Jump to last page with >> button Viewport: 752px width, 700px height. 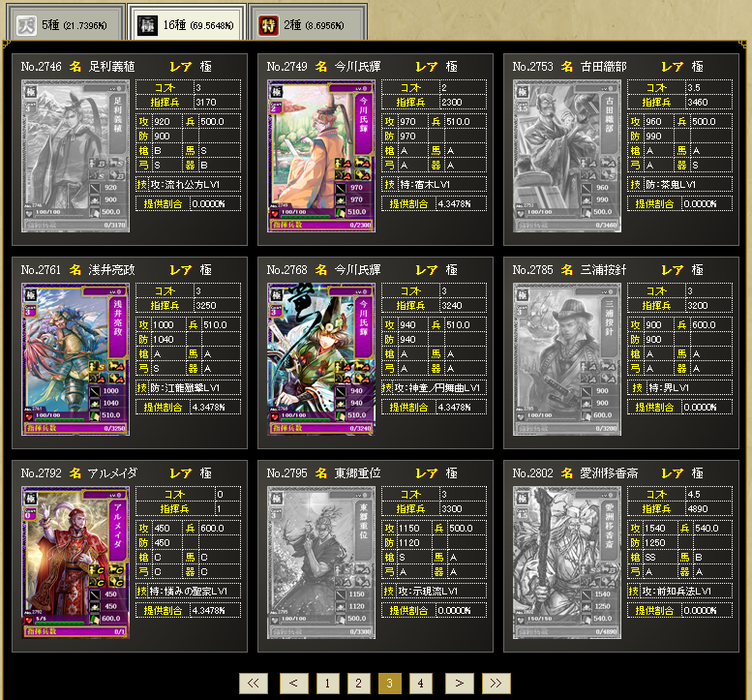496,684
